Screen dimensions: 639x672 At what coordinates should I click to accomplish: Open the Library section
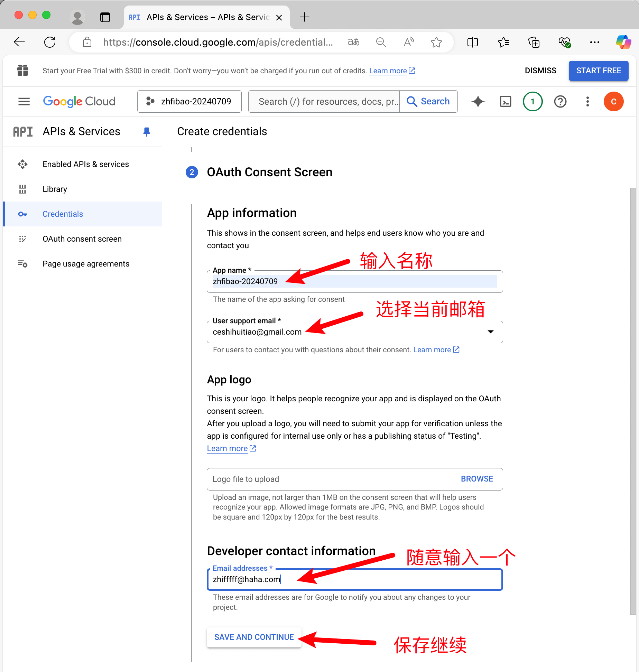click(x=82, y=189)
